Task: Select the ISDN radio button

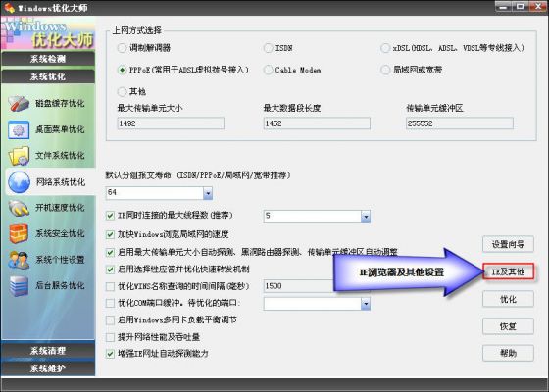Action: pyautogui.click(x=269, y=48)
